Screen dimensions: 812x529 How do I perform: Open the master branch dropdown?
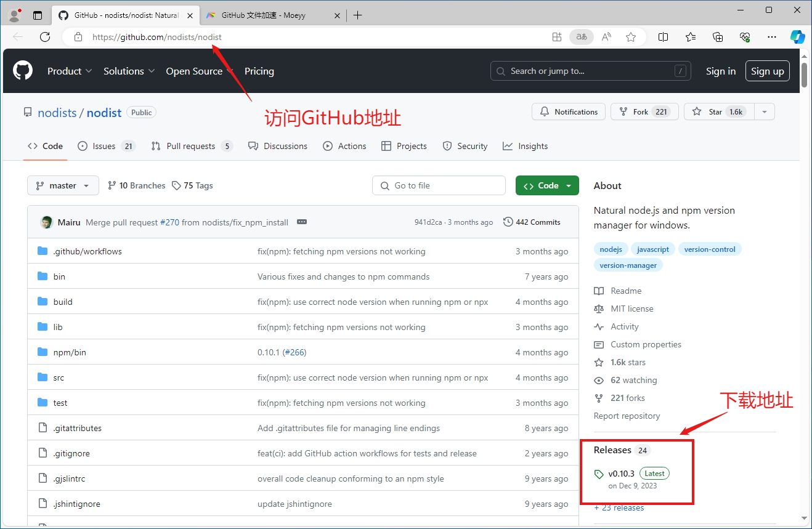pos(63,185)
